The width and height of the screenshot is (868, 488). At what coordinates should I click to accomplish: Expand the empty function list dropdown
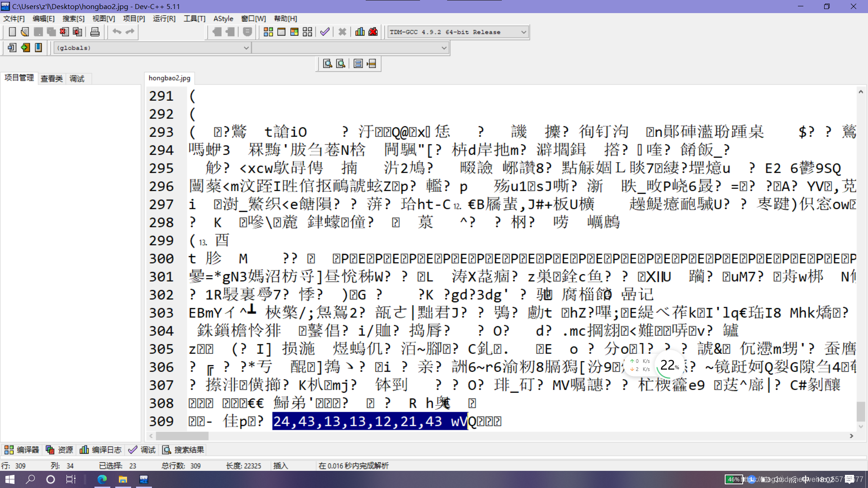(x=444, y=48)
